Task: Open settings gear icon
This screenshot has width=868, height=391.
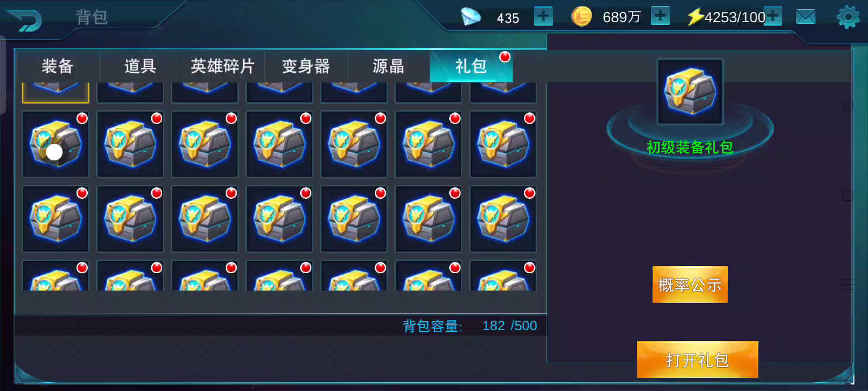Action: (848, 17)
